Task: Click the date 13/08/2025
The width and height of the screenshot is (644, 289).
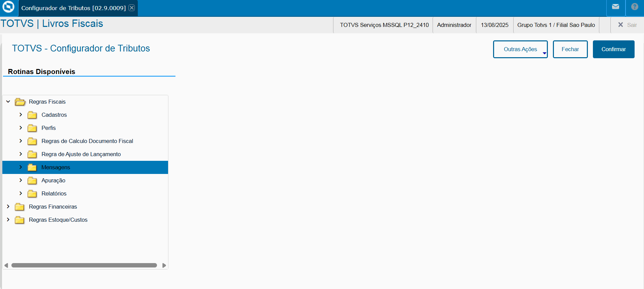Action: coord(494,25)
